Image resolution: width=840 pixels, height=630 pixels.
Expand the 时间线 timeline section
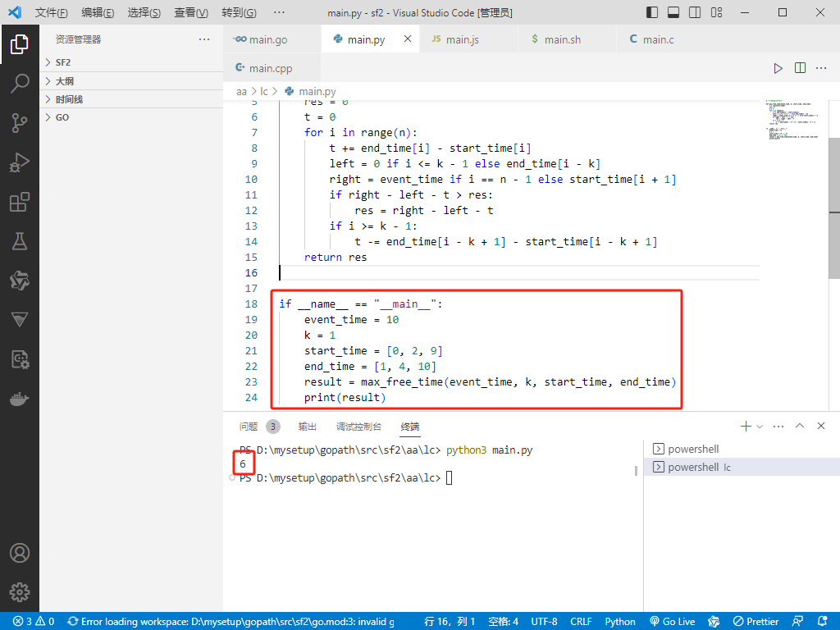pos(131,99)
